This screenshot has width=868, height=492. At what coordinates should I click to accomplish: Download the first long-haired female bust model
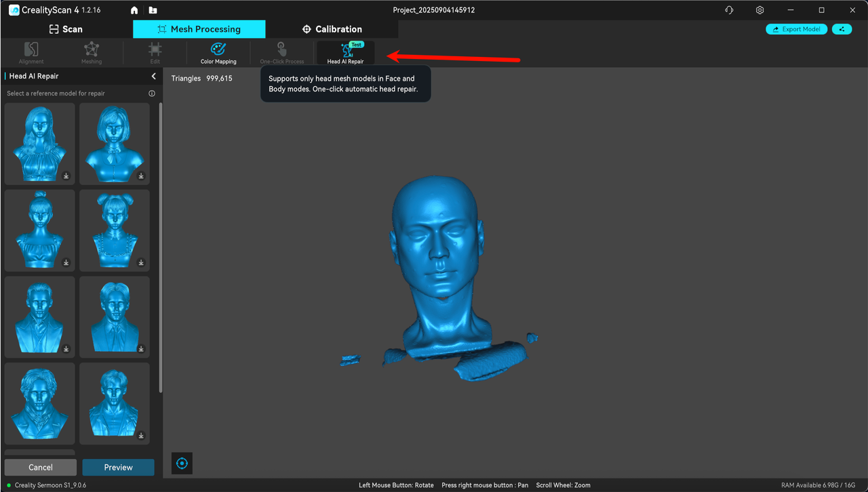tap(66, 176)
